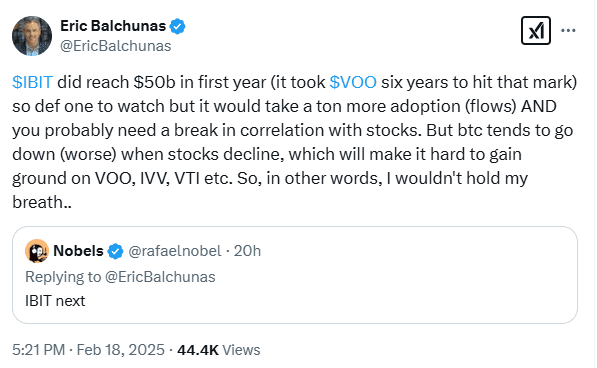597x368 pixels.
Task: Click the 5:21 PM timestamp
Action: click(38, 350)
